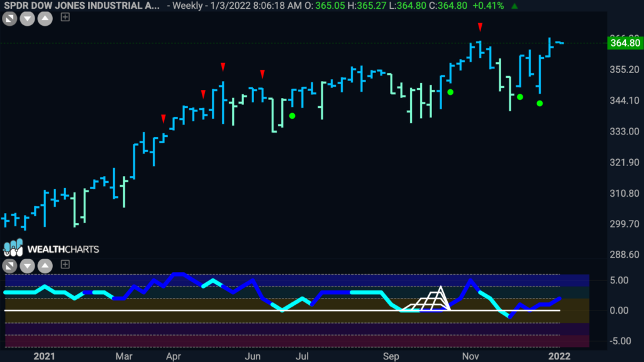Viewport: 644px width, 362px height.
Task: Move the price chart pane down
Action: pyautogui.click(x=27, y=18)
